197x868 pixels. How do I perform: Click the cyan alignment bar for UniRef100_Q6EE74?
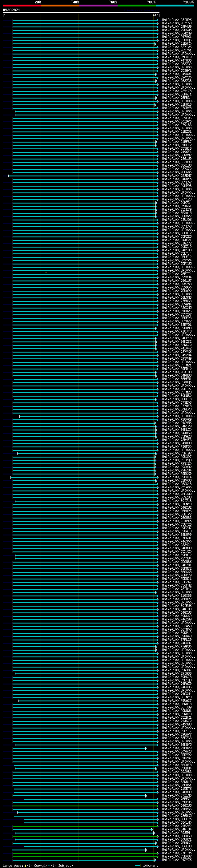click(x=91, y=799)
